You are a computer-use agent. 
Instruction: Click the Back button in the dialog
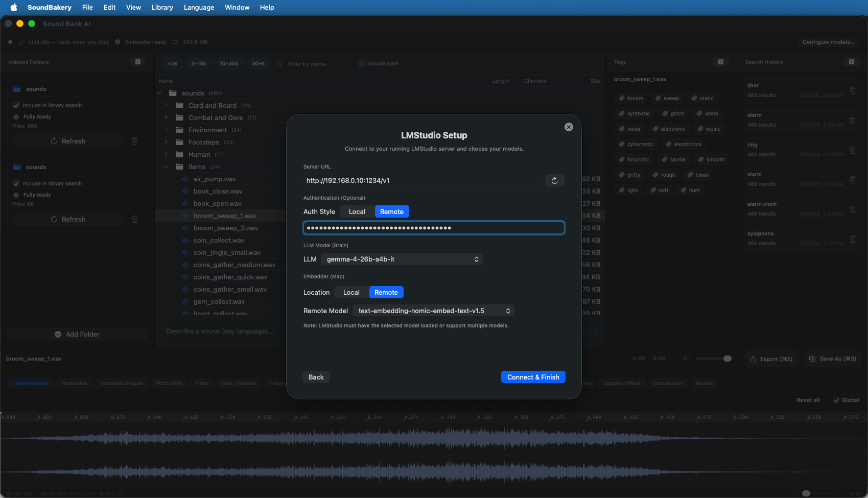pyautogui.click(x=316, y=377)
